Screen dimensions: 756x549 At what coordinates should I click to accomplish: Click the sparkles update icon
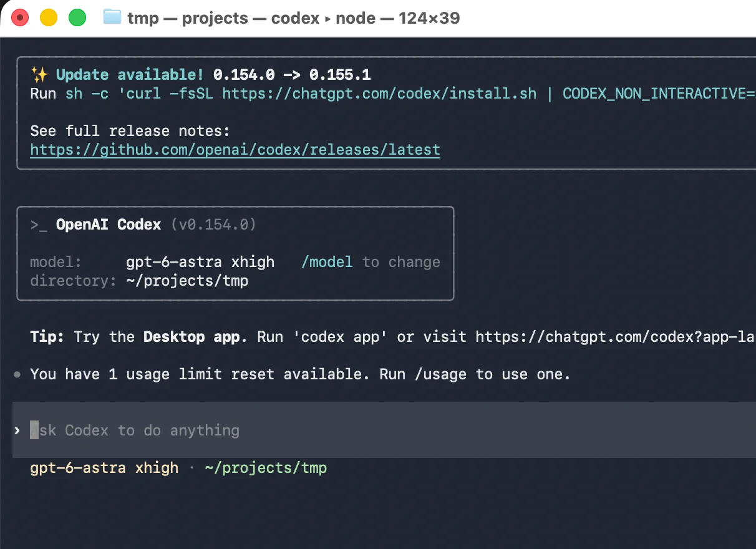tap(39, 75)
